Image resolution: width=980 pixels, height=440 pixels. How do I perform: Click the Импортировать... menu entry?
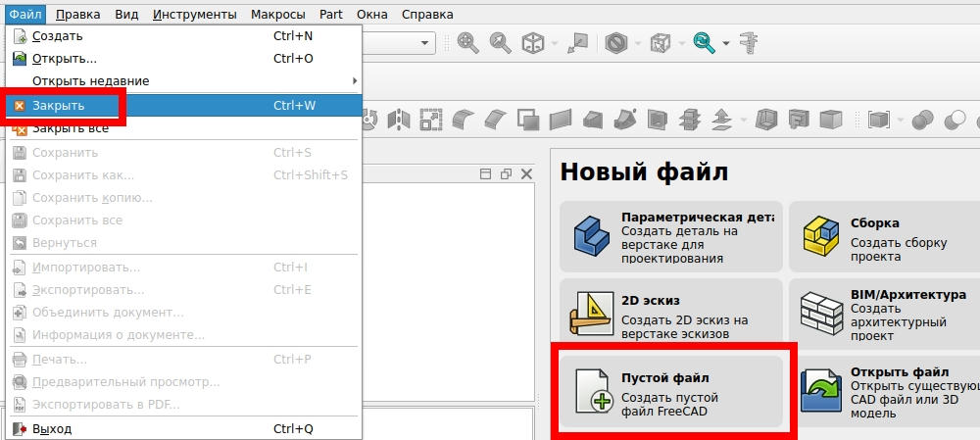[184, 268]
